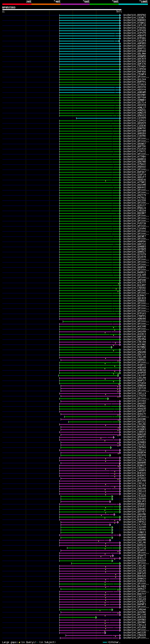The width and height of the screenshot is (150, 644).
Task: Click the shorter cyan alignment bar of C6THV5
Action: (x=98, y=118)
